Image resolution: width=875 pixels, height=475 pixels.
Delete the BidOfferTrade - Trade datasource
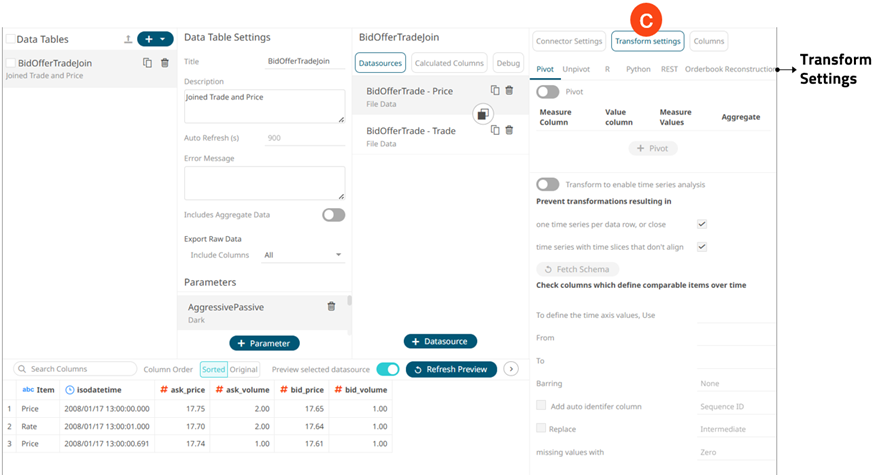tap(509, 130)
